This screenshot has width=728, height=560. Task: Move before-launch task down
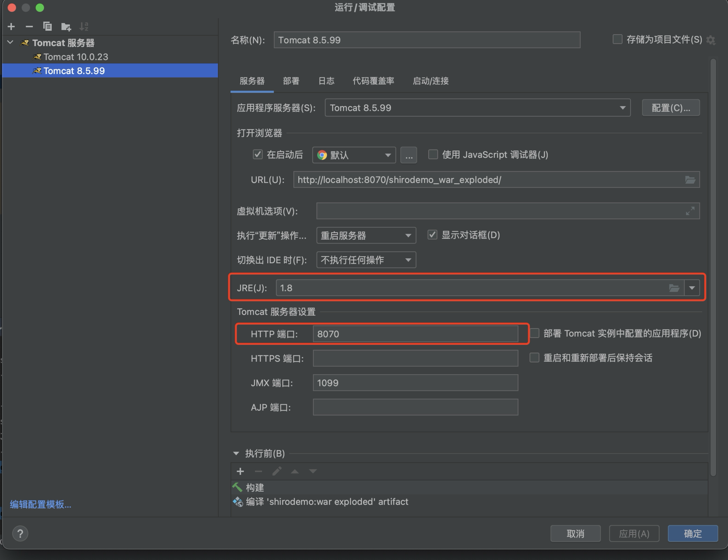[x=313, y=471]
